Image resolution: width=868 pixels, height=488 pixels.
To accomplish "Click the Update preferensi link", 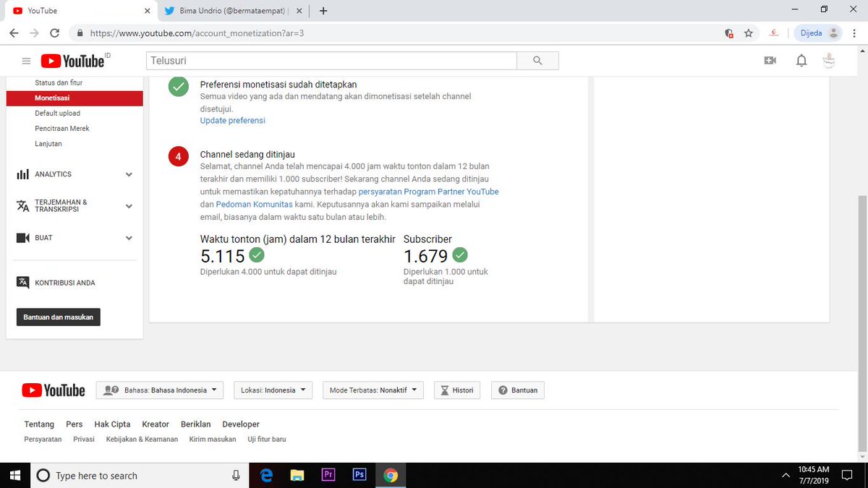I will coord(233,121).
